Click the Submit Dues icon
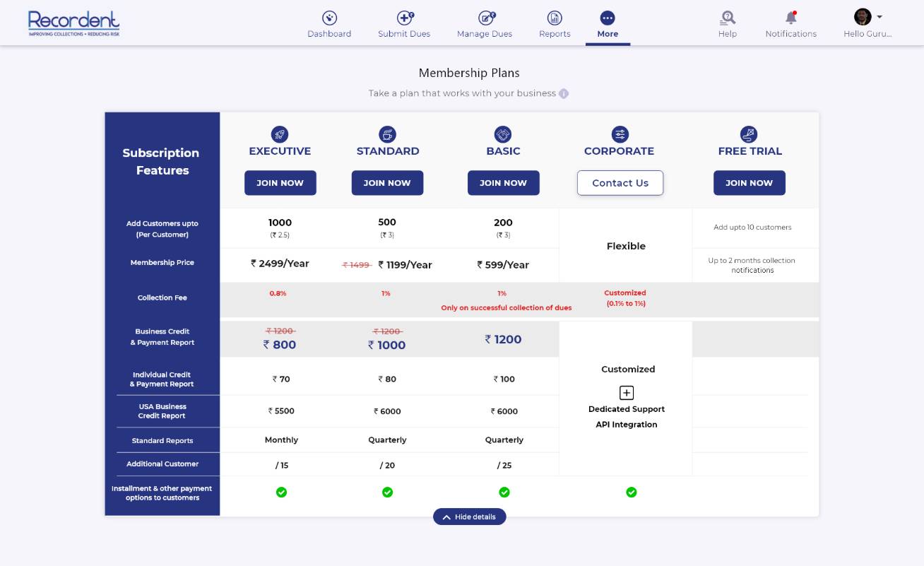The height and width of the screenshot is (566, 924). click(403, 18)
